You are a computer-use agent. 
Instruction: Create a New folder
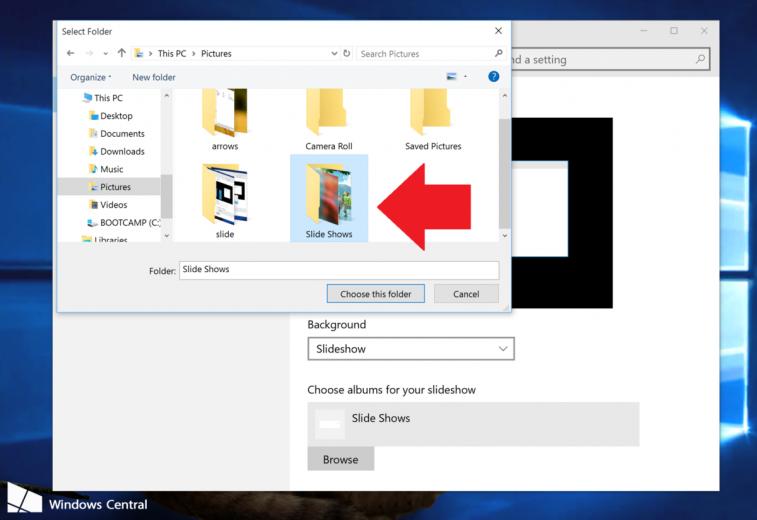[x=154, y=77]
